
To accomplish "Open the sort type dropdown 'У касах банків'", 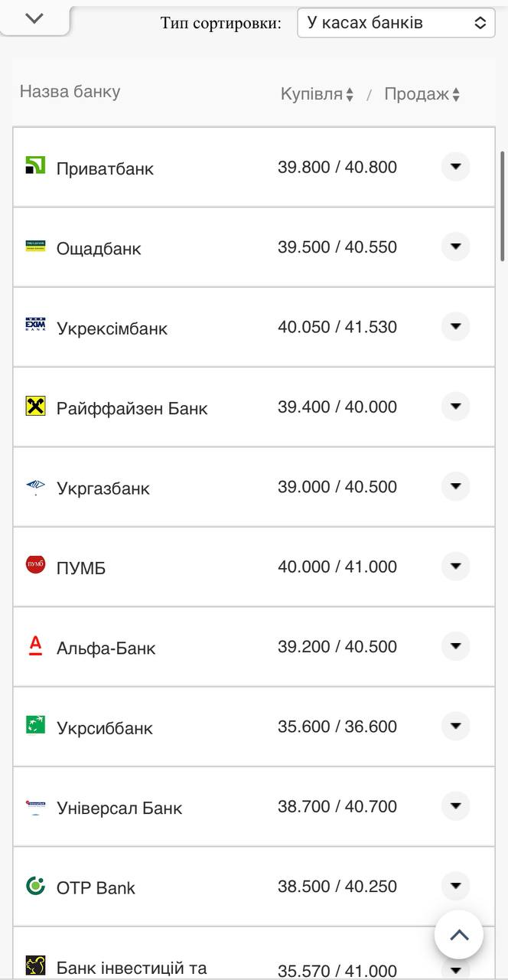I will [x=396, y=23].
